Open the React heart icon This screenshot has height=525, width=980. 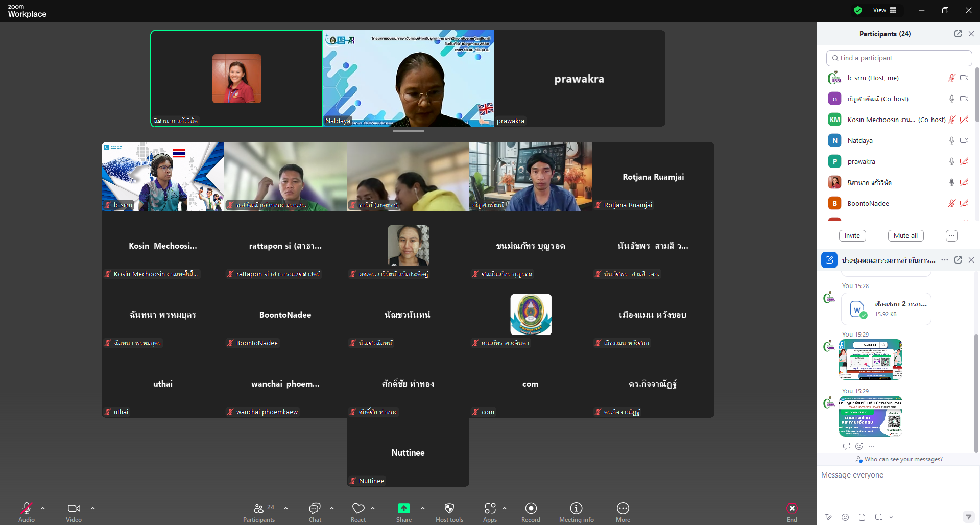(358, 512)
